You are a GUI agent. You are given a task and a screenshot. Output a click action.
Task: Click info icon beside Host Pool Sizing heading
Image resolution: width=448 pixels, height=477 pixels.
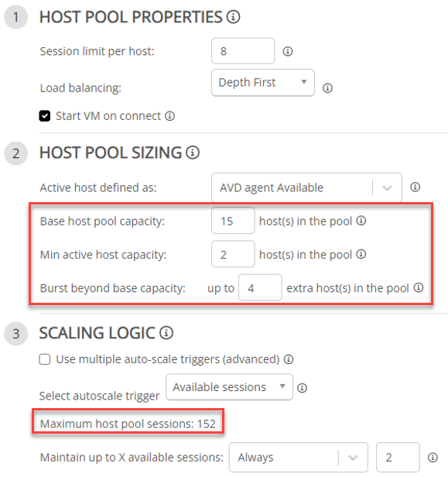pyautogui.click(x=193, y=153)
